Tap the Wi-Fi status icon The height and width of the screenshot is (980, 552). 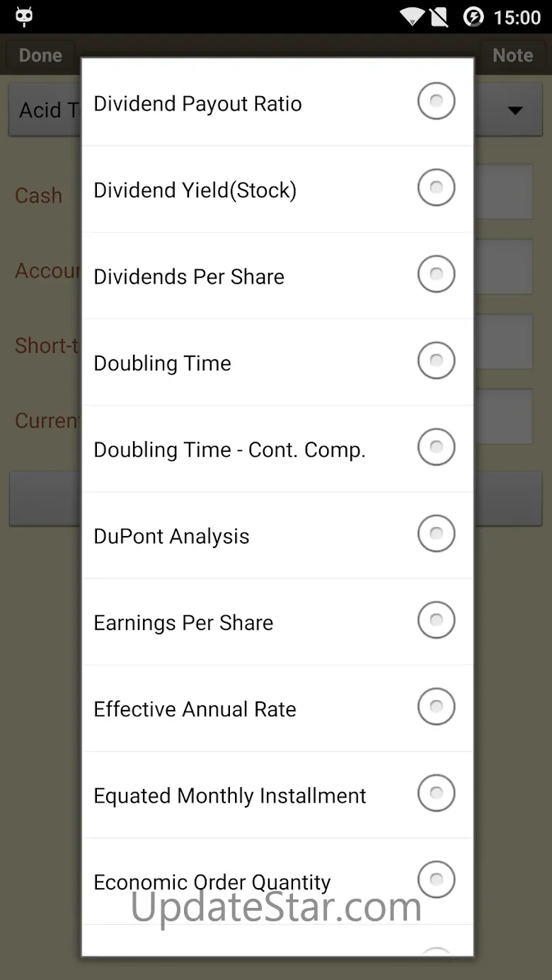click(x=411, y=17)
